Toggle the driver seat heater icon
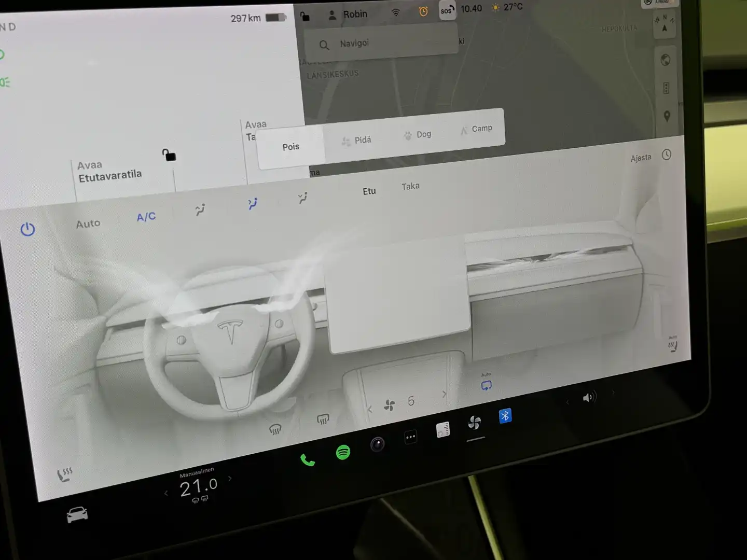The width and height of the screenshot is (747, 560). point(64,474)
